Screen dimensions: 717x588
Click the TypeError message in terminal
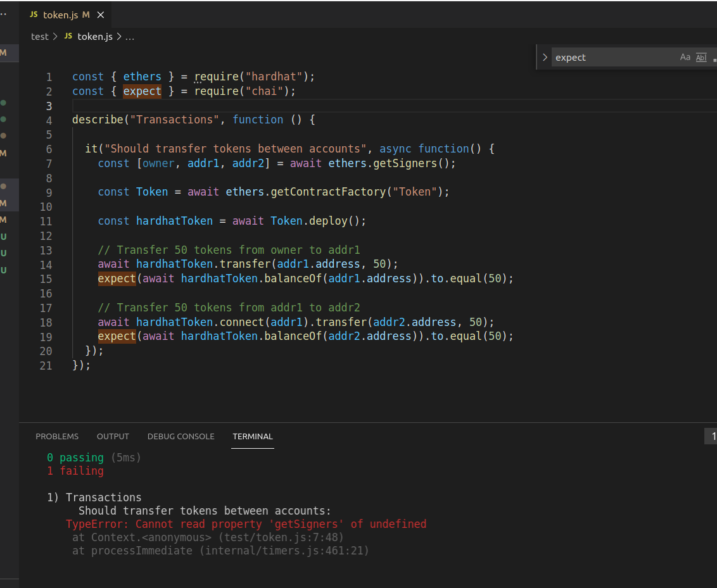(x=246, y=524)
